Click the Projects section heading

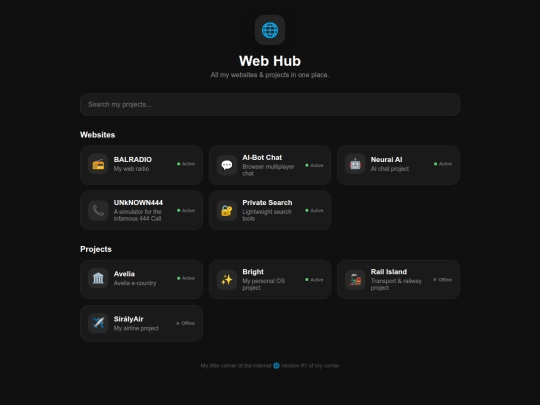96,249
